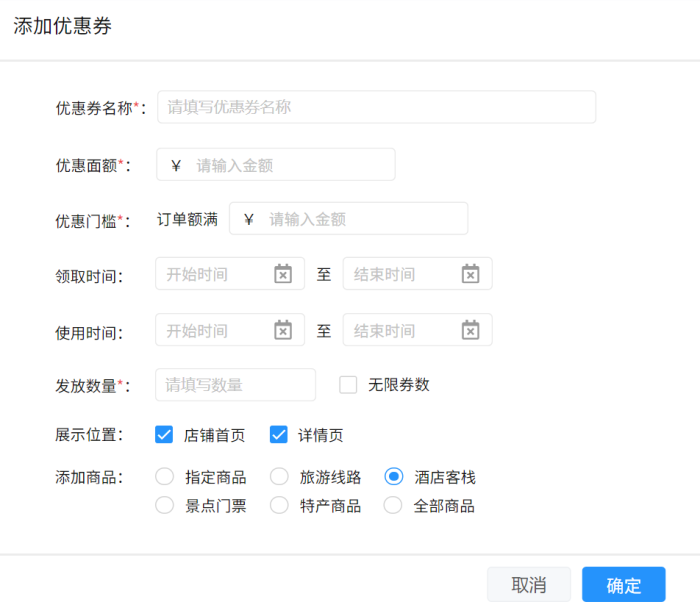Open calendar icon for 使用时间 end time

(471, 330)
